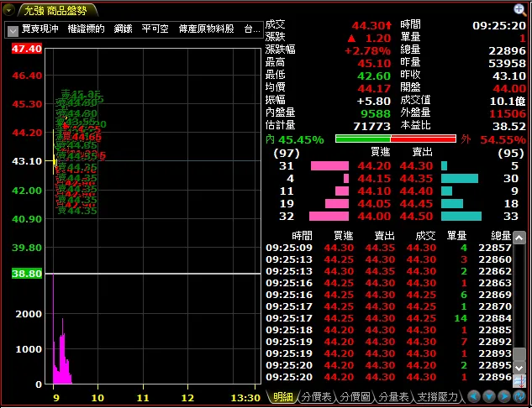Image resolution: width=532 pixels, height=408 pixels.
Task: Switch to the 明細 tab
Action: [283, 396]
